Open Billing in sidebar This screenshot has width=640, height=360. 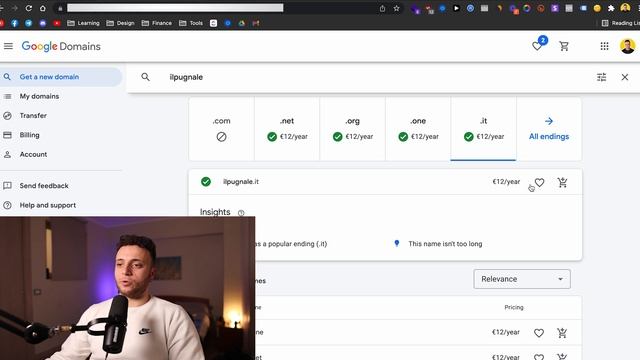29,135
